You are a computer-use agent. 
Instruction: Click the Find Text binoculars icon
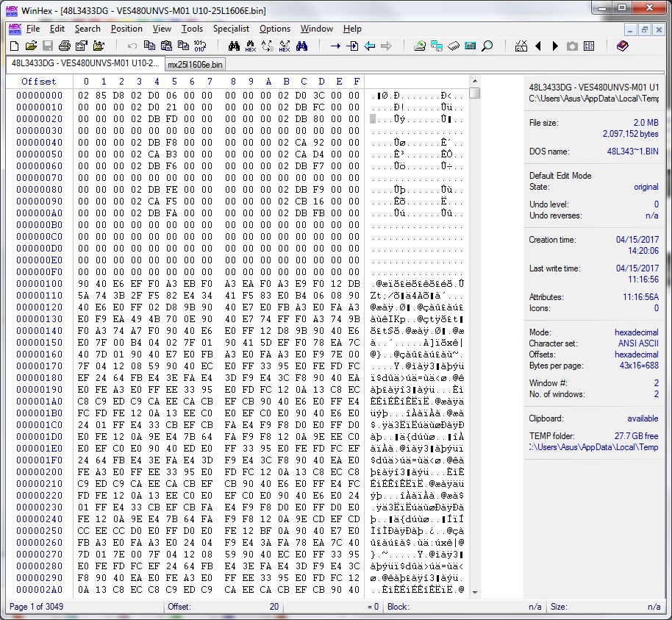[x=234, y=46]
